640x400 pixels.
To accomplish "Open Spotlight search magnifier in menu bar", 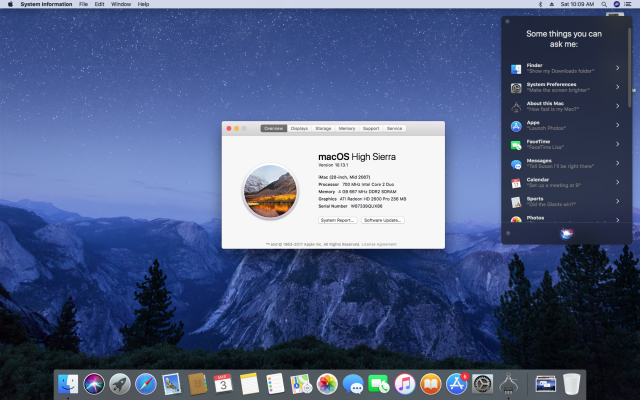I will point(604,4).
